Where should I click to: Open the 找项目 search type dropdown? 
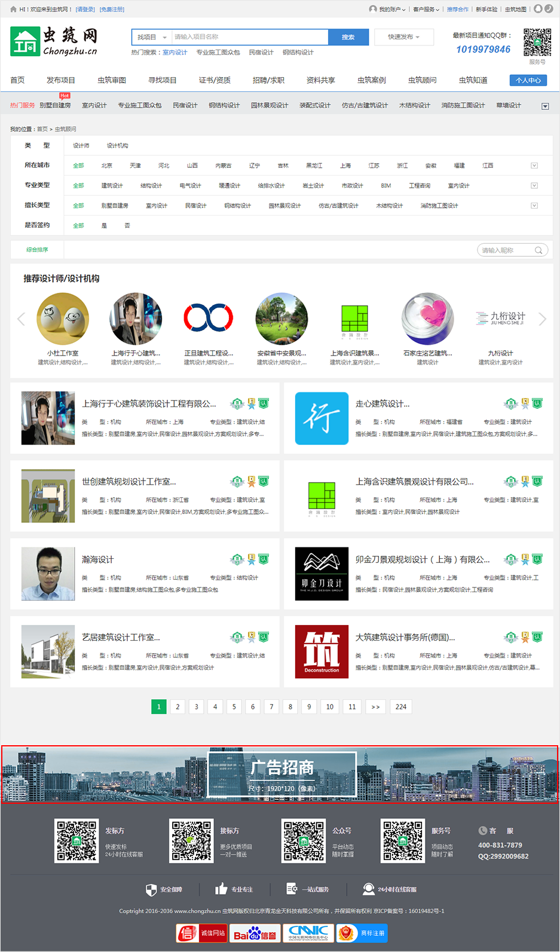[152, 37]
